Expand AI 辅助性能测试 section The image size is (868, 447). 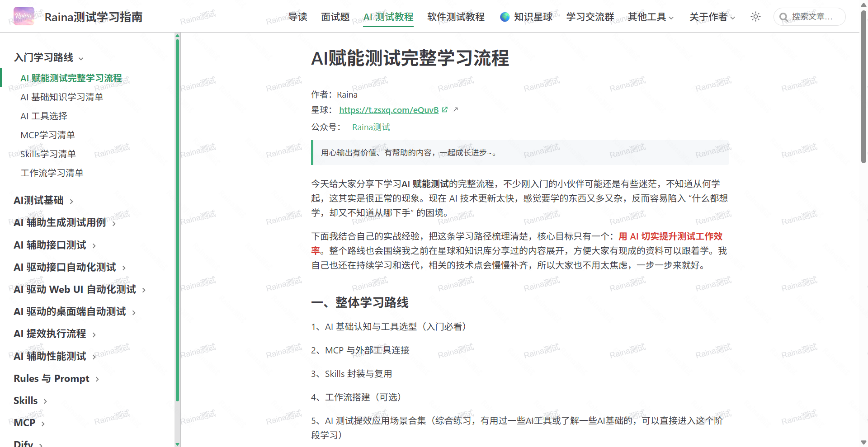[55, 356]
